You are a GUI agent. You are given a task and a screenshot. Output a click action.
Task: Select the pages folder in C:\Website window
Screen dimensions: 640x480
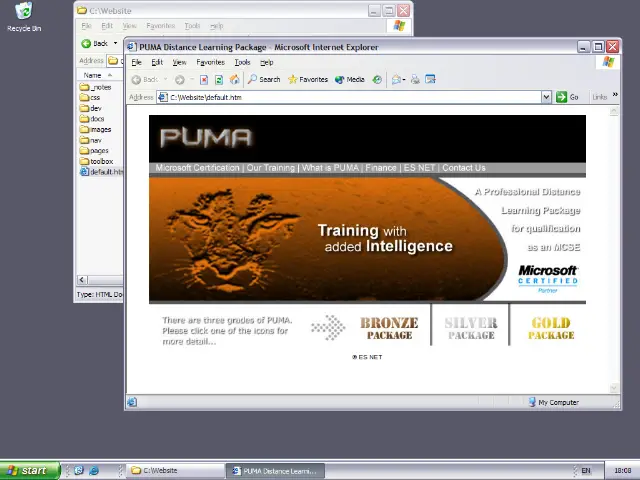[x=94, y=151]
